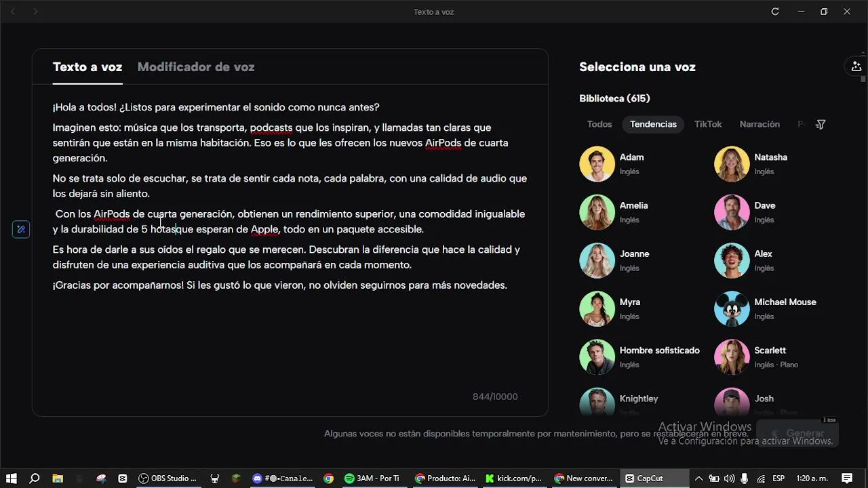Open the network tray icon
This screenshot has width=868, height=488.
(x=761, y=479)
